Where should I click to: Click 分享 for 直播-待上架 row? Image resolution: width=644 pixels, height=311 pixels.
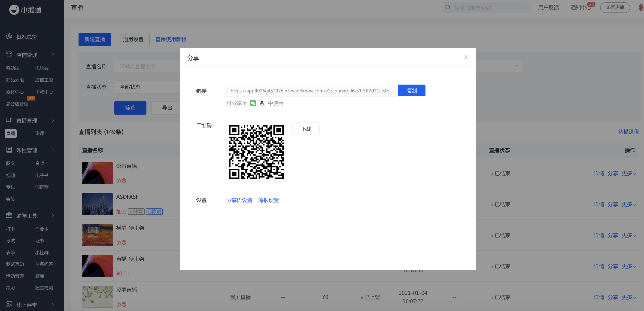pos(613,266)
